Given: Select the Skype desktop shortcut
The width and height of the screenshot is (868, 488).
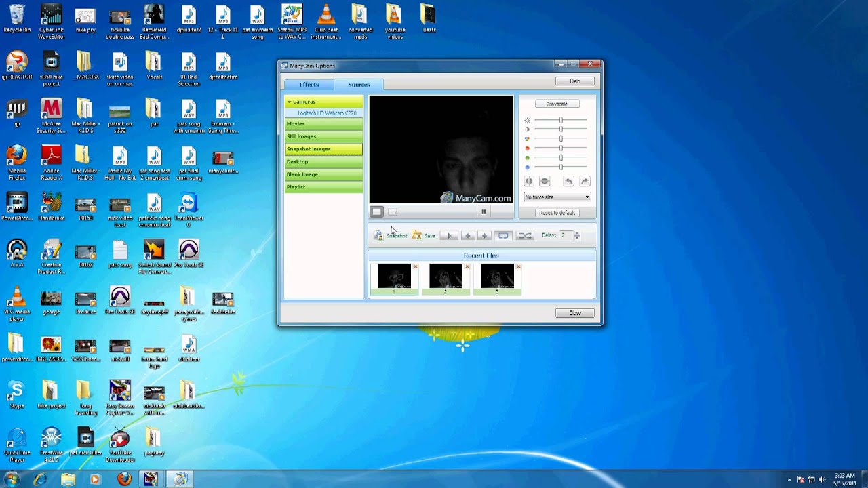Looking at the screenshot, I should coord(17,394).
